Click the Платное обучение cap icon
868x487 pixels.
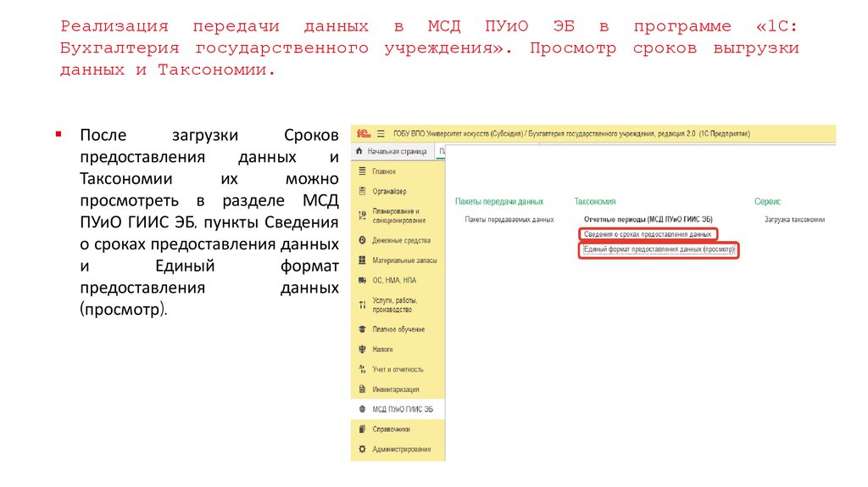[x=362, y=329]
